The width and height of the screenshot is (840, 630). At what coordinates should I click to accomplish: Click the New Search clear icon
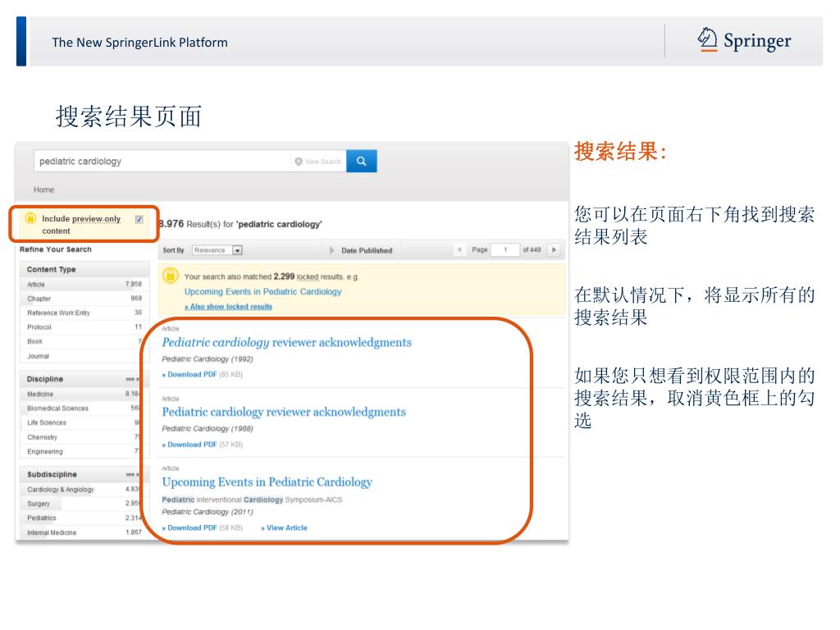click(x=299, y=162)
